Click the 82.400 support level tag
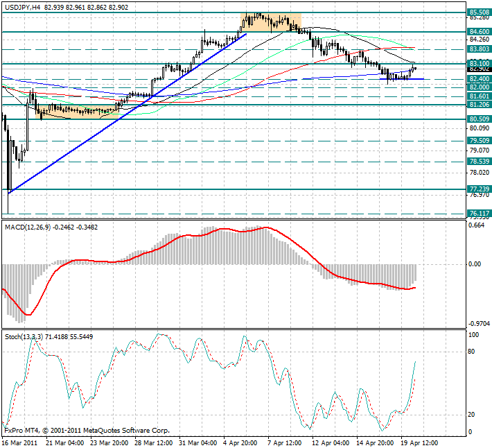This screenshot has height=448, width=492. pyautogui.click(x=479, y=79)
